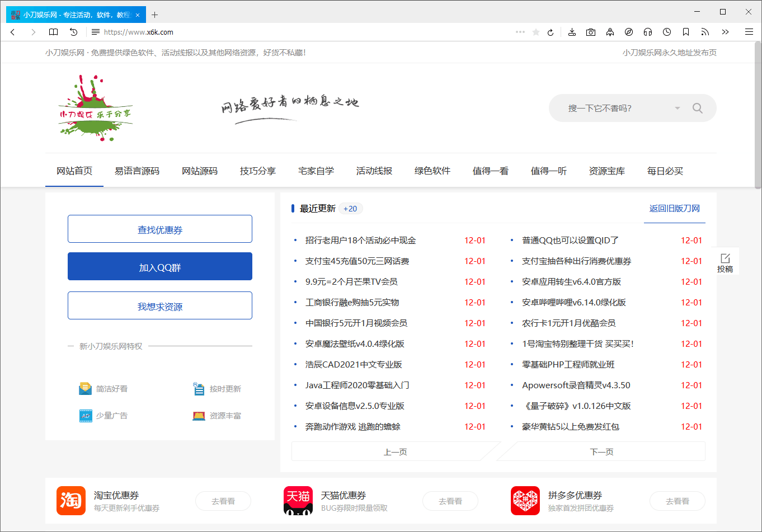
Task: Expand more toolbar items with double chevron
Action: tap(725, 32)
